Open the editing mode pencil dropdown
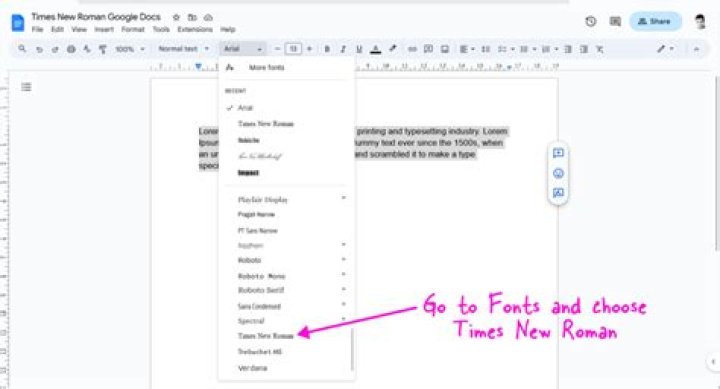This screenshot has width=720, height=389. coord(665,49)
